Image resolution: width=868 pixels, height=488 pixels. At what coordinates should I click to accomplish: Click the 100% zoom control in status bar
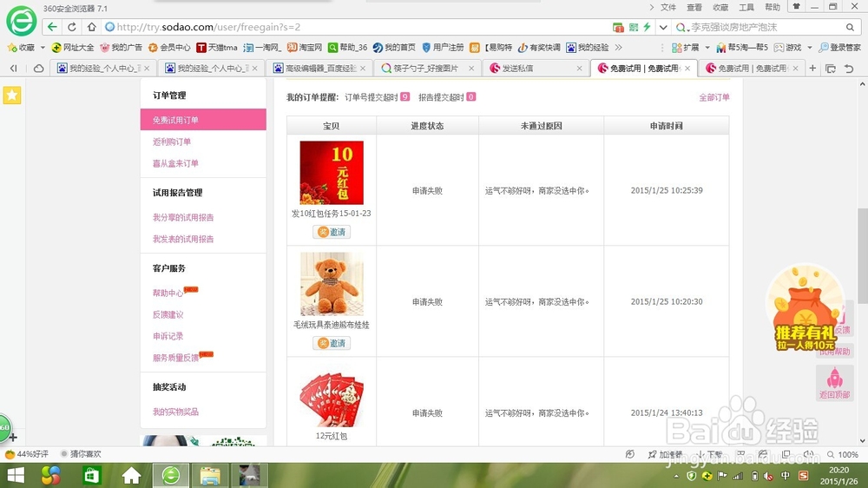coord(843,454)
